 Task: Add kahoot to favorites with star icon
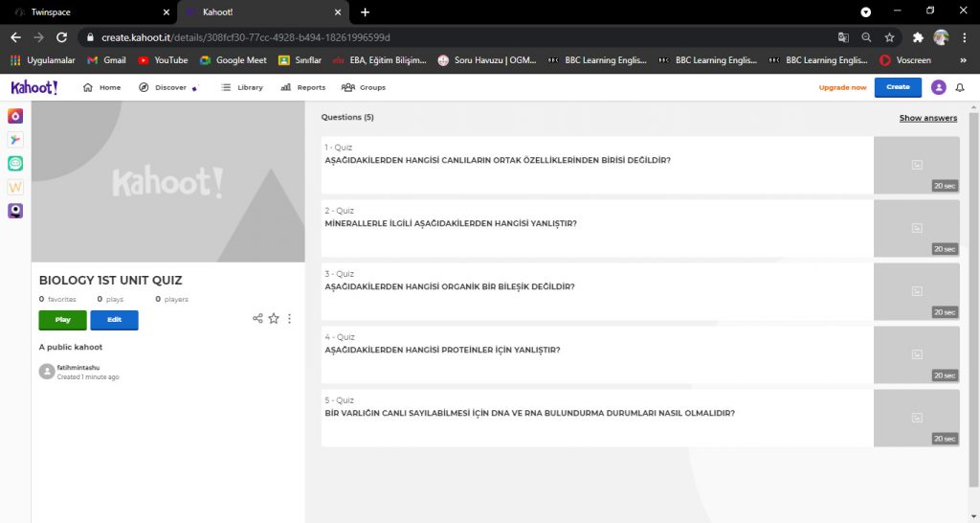[x=274, y=318]
